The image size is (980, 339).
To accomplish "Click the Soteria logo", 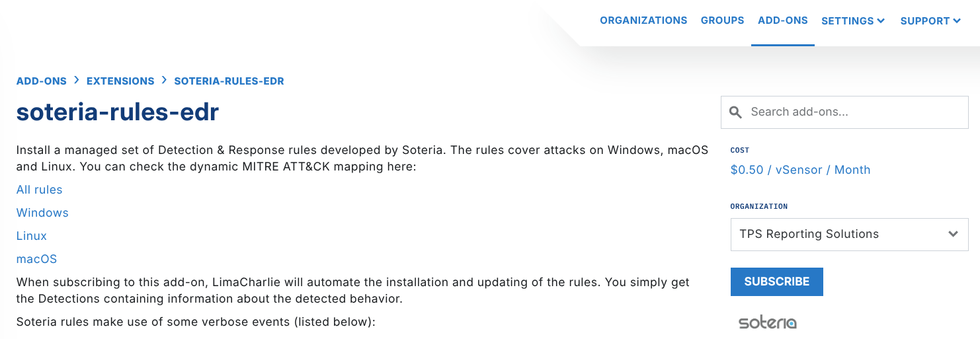I will 767,323.
